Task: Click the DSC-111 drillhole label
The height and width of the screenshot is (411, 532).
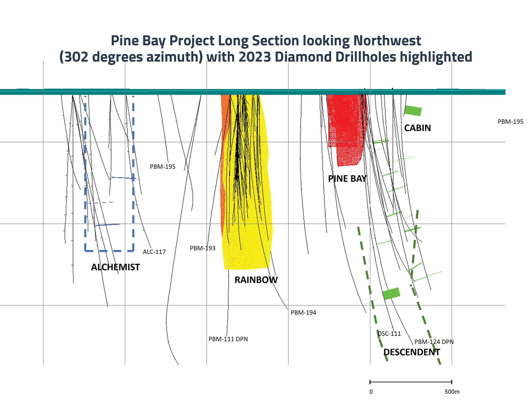Action: (389, 334)
